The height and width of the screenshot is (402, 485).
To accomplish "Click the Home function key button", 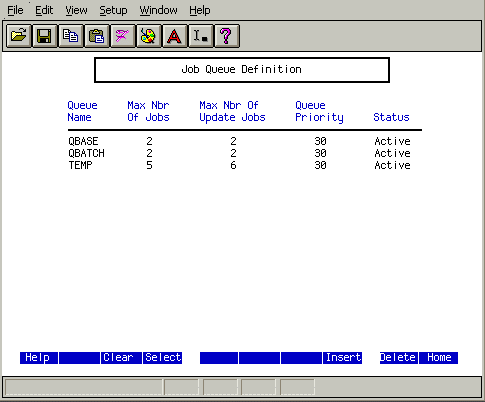I will click(439, 358).
